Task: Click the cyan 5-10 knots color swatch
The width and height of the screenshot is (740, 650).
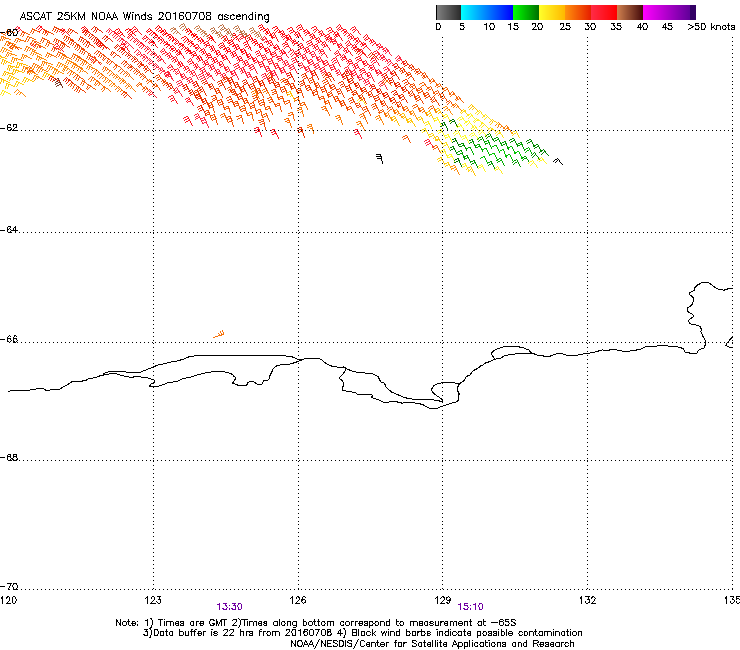Action: [474, 12]
